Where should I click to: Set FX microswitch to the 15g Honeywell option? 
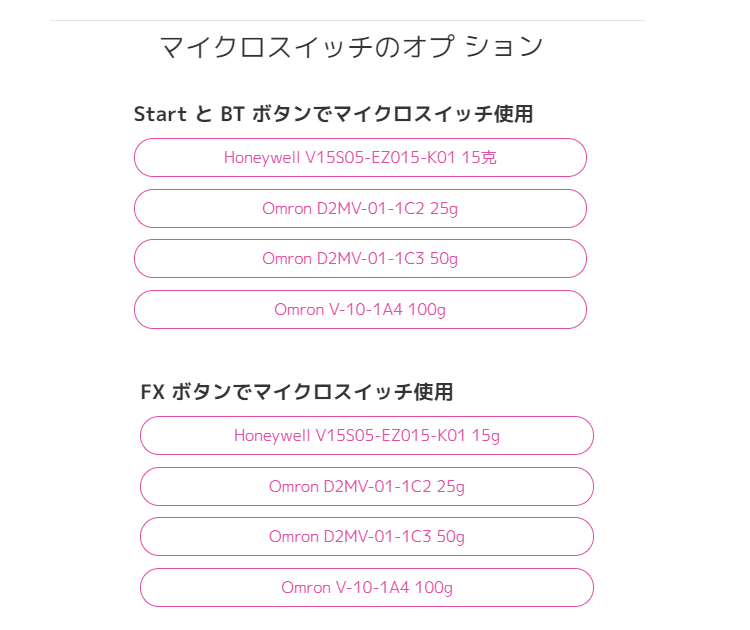tap(366, 436)
